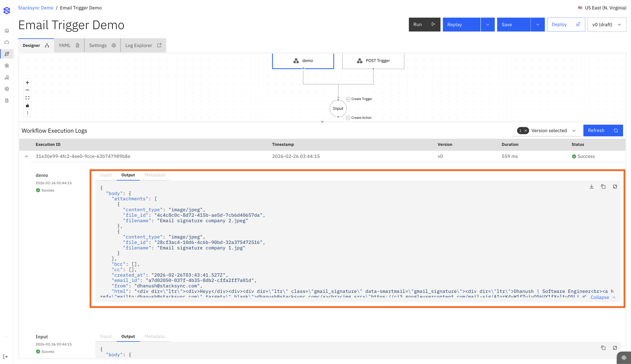Click the fit view canvas icon
631x364 pixels.
[27, 98]
